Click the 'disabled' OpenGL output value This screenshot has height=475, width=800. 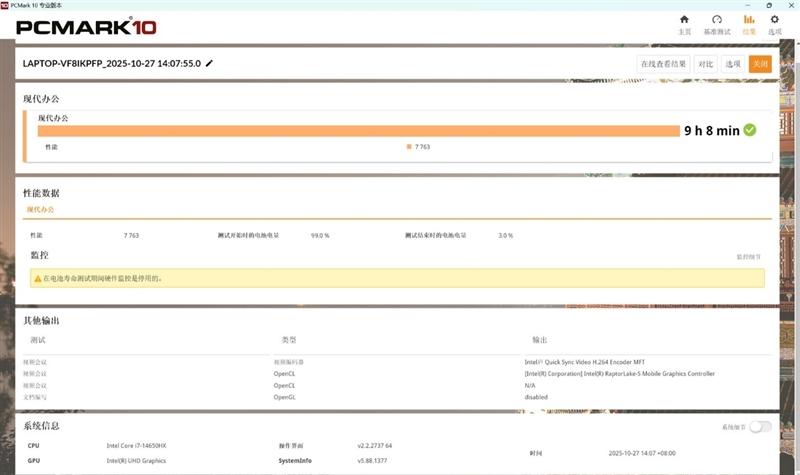(x=536, y=397)
